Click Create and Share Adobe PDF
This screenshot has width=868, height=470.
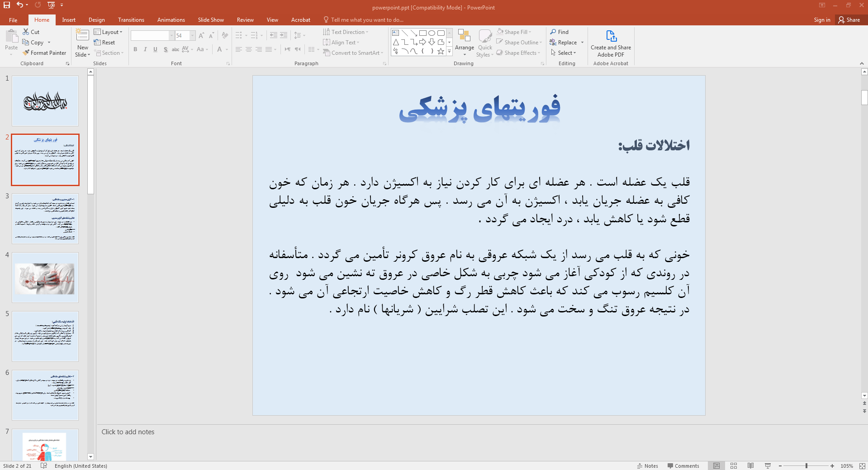pos(611,43)
